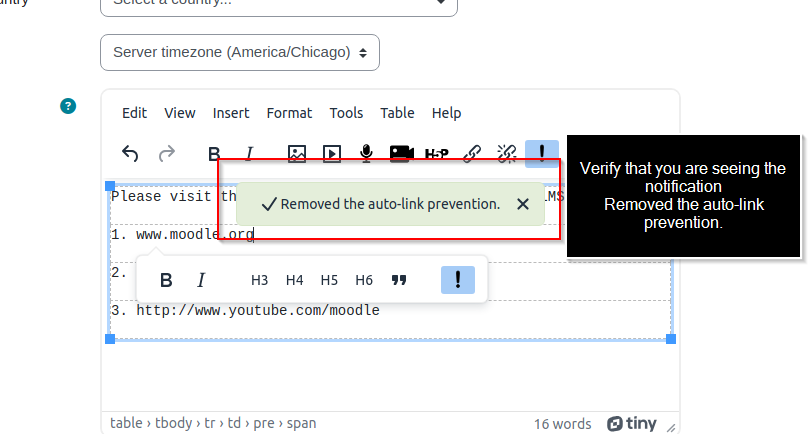The width and height of the screenshot is (811, 434).
Task: Expand the Select a country dropdown
Action: [x=279, y=4]
